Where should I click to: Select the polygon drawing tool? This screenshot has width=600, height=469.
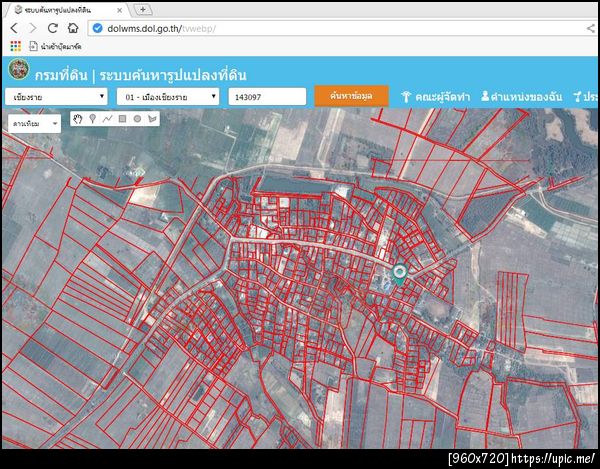pyautogui.click(x=152, y=119)
